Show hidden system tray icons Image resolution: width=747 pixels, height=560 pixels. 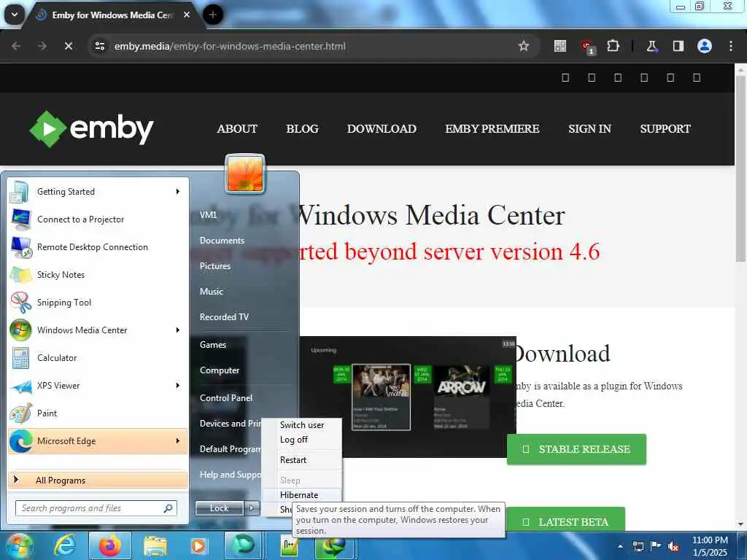[620, 546]
